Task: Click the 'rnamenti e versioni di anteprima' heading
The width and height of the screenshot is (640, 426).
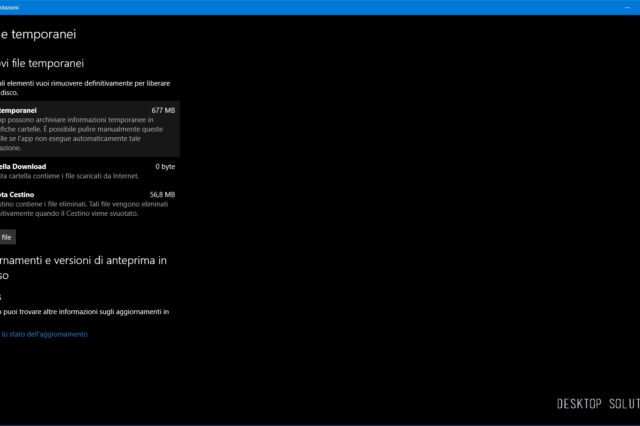Action: point(83,268)
